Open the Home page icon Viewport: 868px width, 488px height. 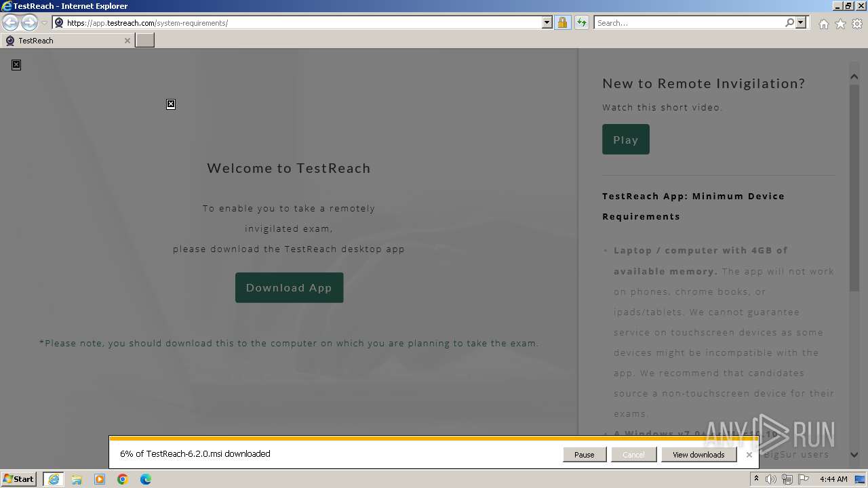(823, 24)
